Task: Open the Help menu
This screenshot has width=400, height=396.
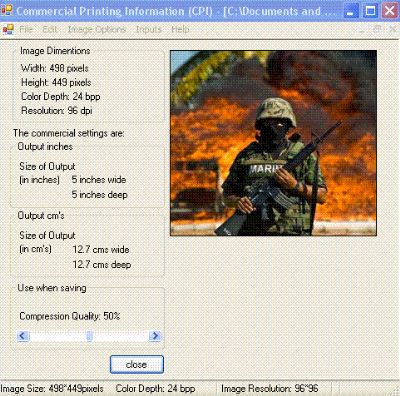Action: coord(180,29)
